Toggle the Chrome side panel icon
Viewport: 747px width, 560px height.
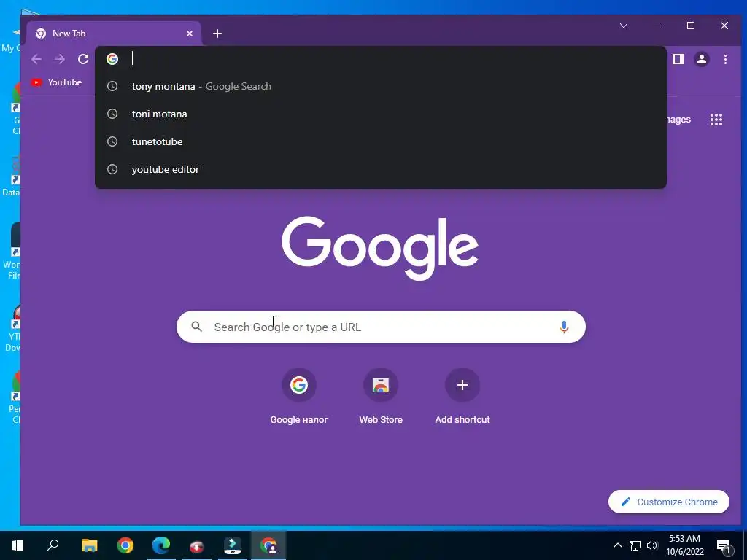678,59
